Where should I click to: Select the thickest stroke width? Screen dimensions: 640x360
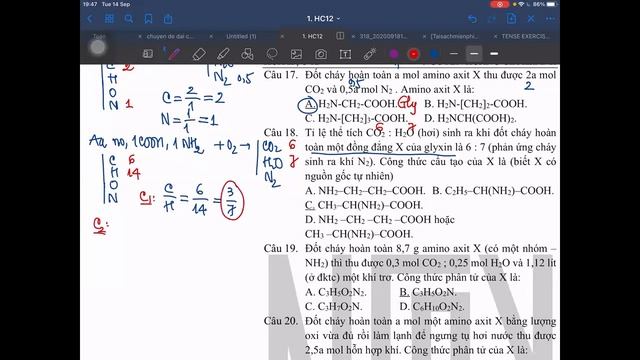click(x=494, y=53)
